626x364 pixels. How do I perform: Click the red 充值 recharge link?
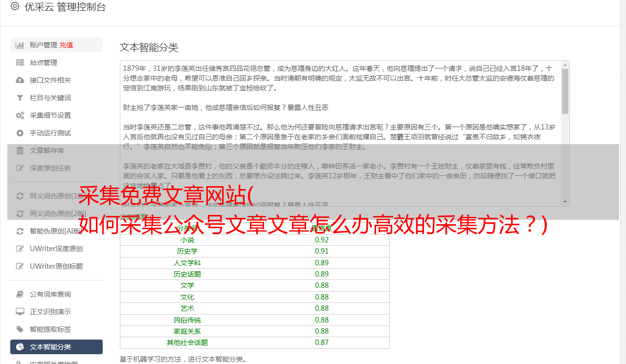(66, 45)
